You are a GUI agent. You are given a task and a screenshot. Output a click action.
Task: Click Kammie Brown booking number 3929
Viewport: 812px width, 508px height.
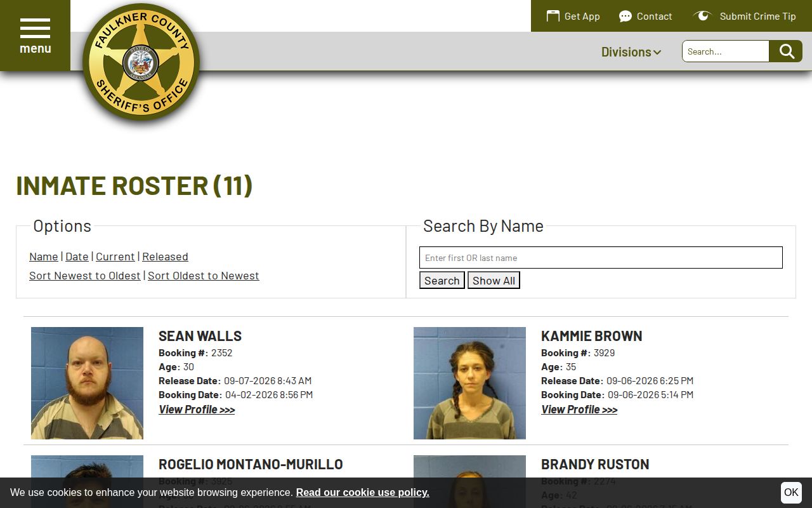(605, 353)
